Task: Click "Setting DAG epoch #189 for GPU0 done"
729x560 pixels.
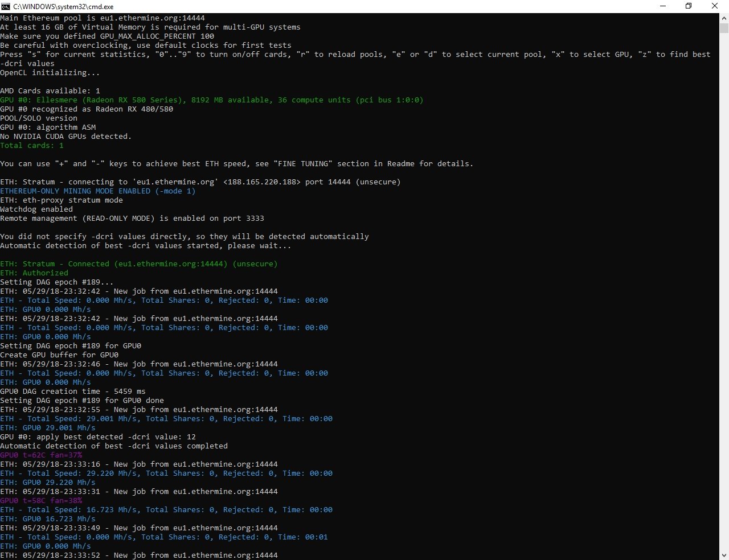Action: click(x=82, y=401)
